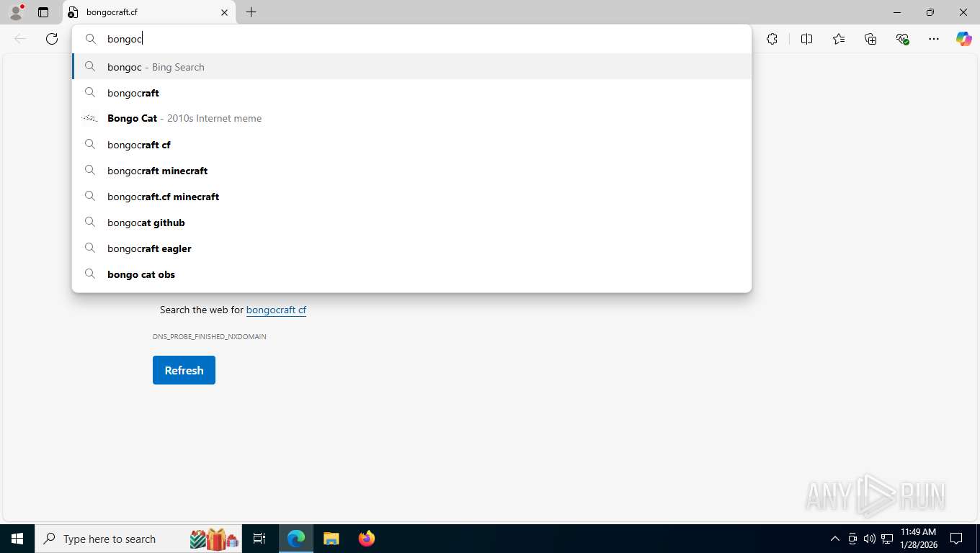This screenshot has width=980, height=553.
Task: Open the volume speaker tray icon
Action: [870, 539]
